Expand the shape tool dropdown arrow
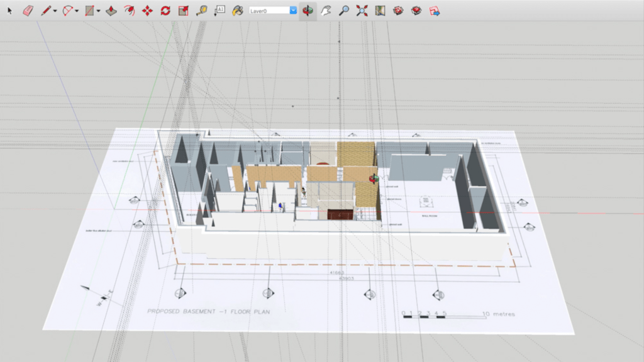 [x=99, y=11]
